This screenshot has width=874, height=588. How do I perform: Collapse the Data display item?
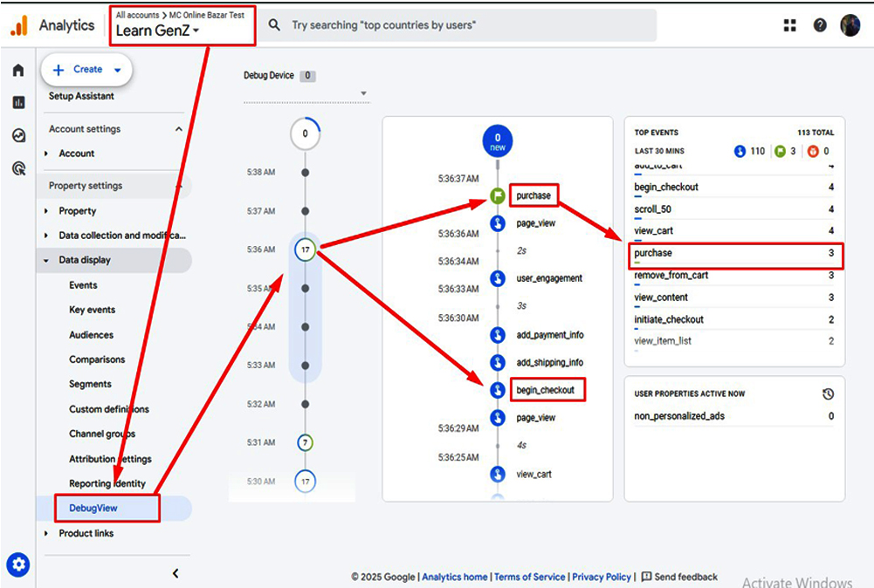[x=46, y=260]
